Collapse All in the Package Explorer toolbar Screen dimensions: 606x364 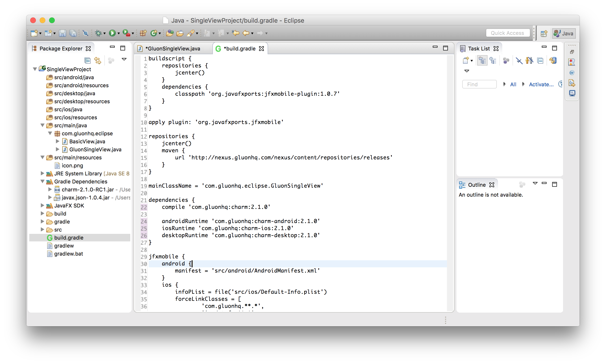(x=87, y=60)
